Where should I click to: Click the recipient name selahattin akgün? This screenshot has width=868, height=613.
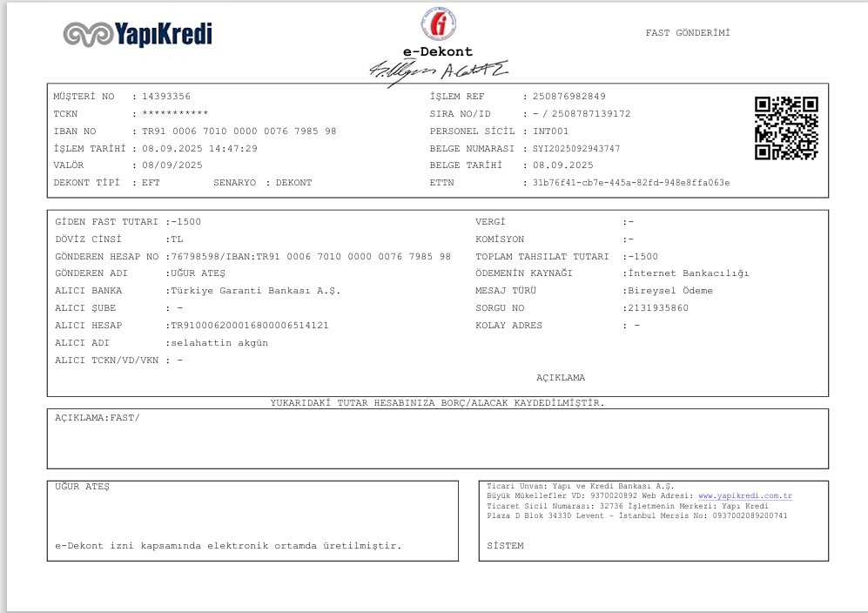[219, 343]
